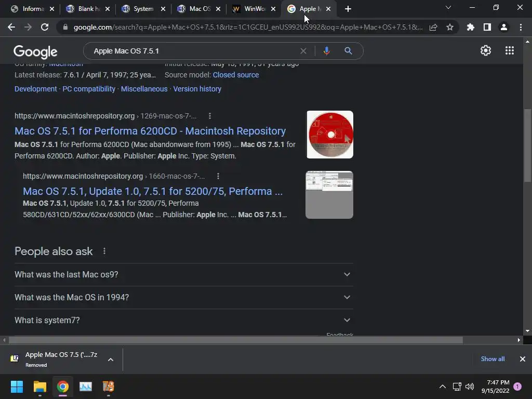Click the grey desktop screenshot thumbnail
Image resolution: width=532 pixels, height=399 pixels.
329,195
